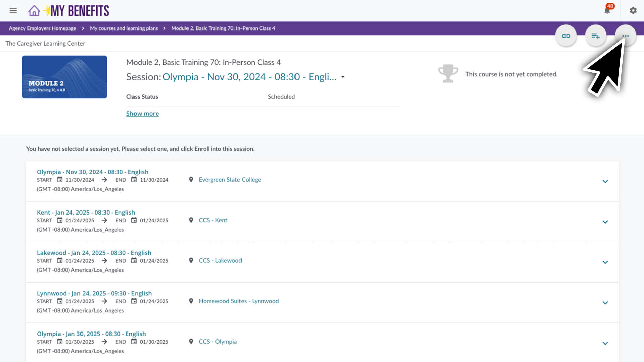
Task: Click the Module 2 course thumbnail
Action: coord(64,77)
